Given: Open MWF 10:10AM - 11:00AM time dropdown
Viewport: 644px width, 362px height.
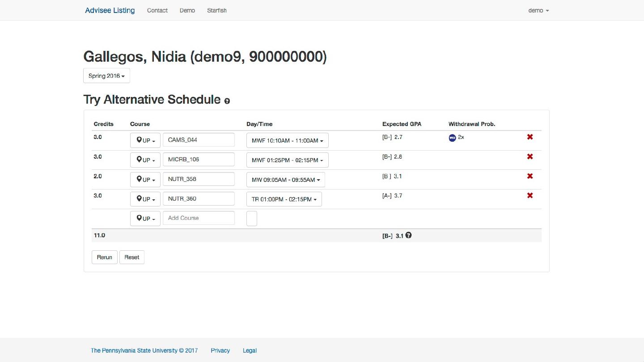Looking at the screenshot, I should 287,140.
